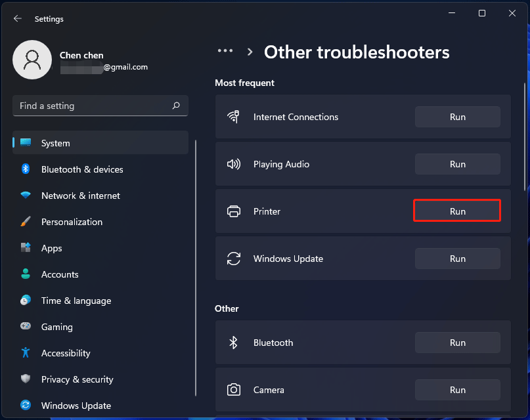Maximize the Settings window
This screenshot has width=530, height=420.
tap(481, 13)
